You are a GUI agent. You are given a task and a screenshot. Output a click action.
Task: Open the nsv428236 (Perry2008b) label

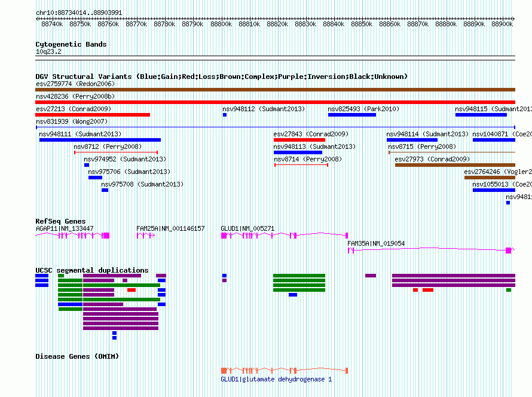tap(75, 96)
